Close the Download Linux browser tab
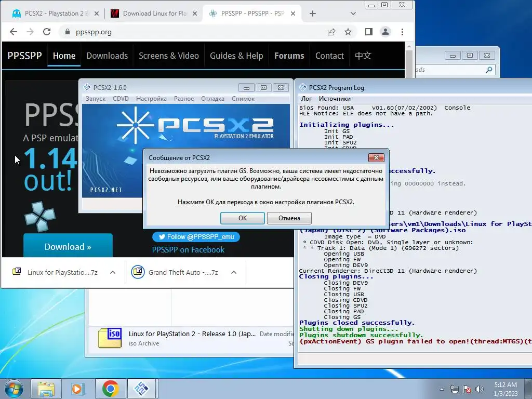 195,14
